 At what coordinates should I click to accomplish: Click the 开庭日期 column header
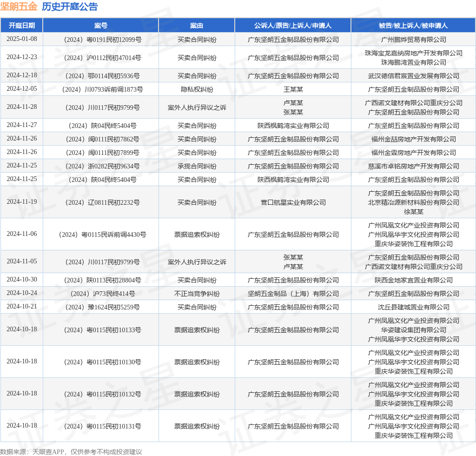[21, 26]
